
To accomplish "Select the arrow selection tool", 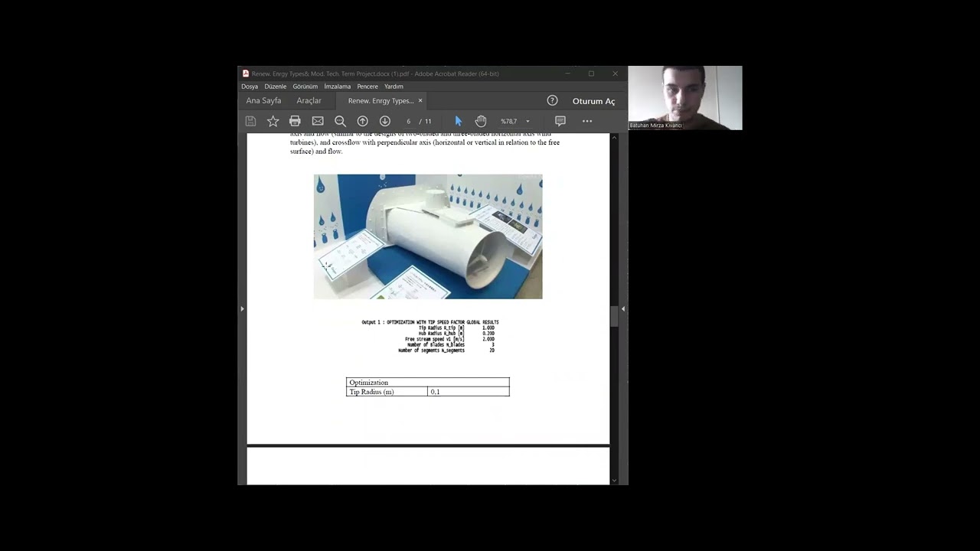I will 459,121.
